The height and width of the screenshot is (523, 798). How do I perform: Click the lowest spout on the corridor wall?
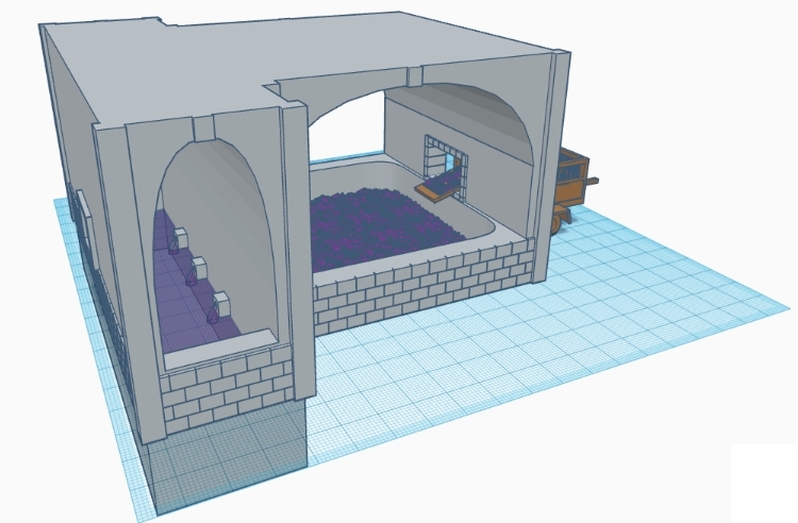tap(219, 304)
